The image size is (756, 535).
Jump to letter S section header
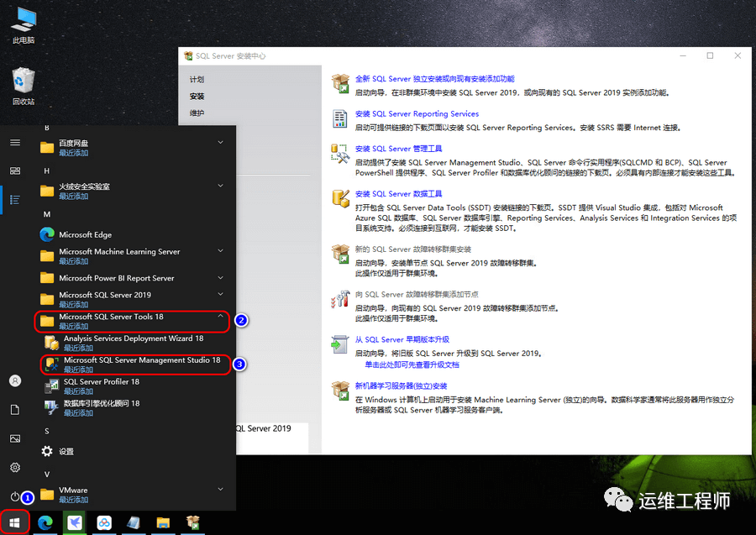pos(47,431)
